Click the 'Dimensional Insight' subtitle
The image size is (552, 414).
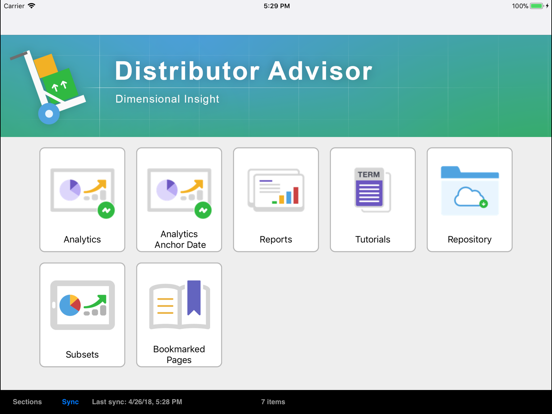167,99
